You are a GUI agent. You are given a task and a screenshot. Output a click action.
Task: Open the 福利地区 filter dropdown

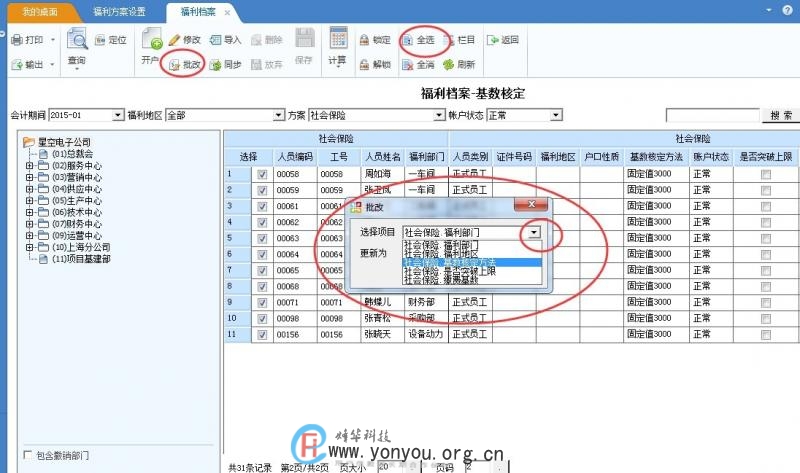point(278,115)
